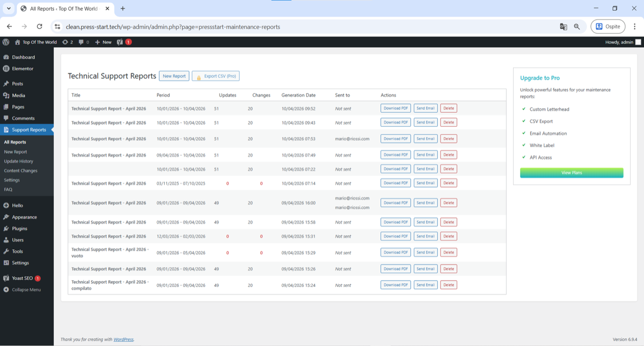Screen dimensions: 644x346
Task: Select Update History in the Support Reports menu
Action: click(20, 161)
